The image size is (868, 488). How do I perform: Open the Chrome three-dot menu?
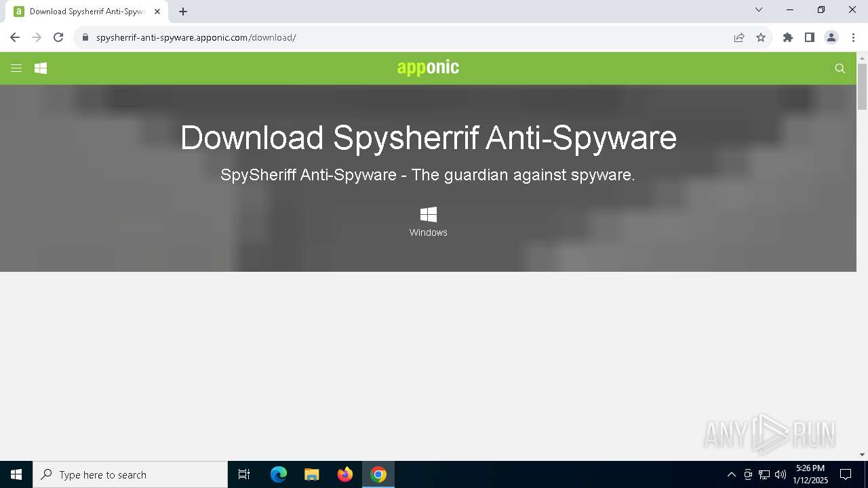[853, 37]
